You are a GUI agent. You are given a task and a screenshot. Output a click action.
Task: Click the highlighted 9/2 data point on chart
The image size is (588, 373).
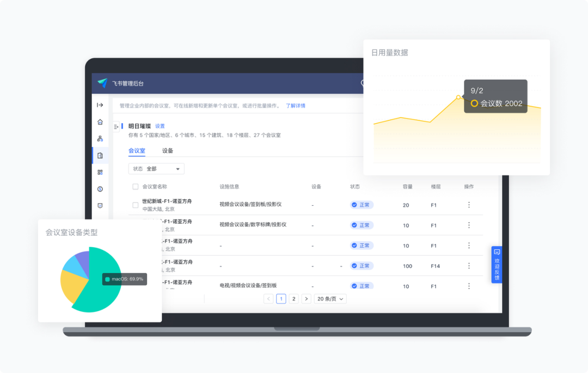(458, 97)
